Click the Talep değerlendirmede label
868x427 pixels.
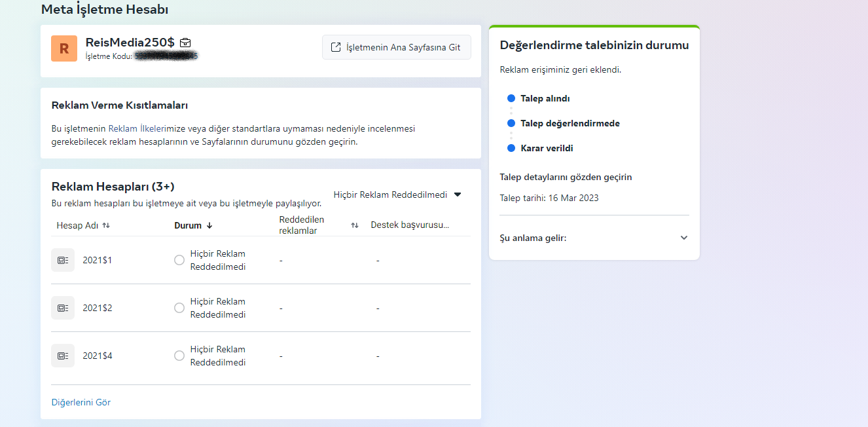click(x=570, y=123)
